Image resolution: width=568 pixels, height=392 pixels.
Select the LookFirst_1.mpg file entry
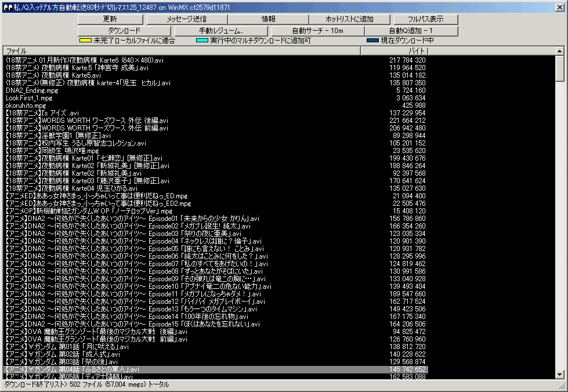pos(29,98)
